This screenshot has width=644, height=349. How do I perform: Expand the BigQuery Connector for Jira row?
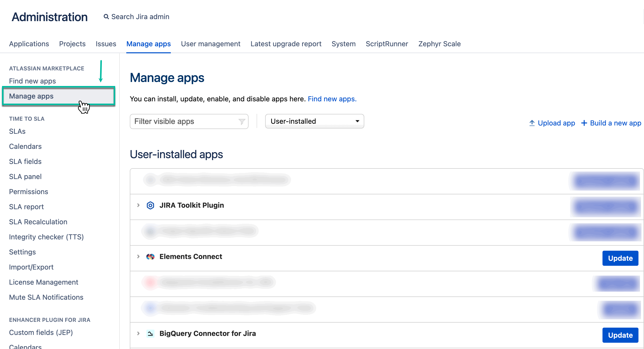click(x=138, y=333)
